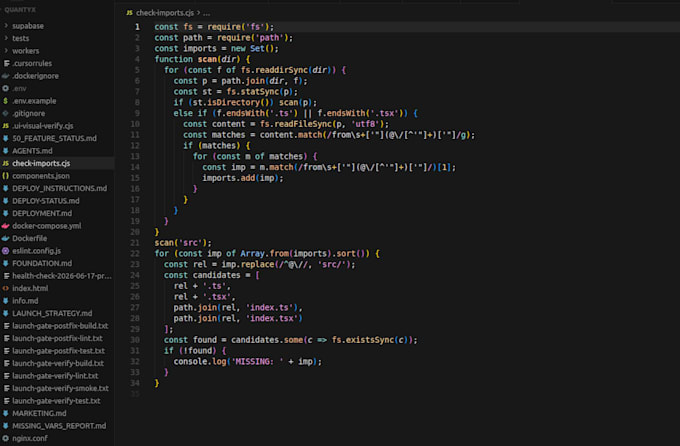Click the index.html code icon
The image size is (680, 446).
(6, 289)
